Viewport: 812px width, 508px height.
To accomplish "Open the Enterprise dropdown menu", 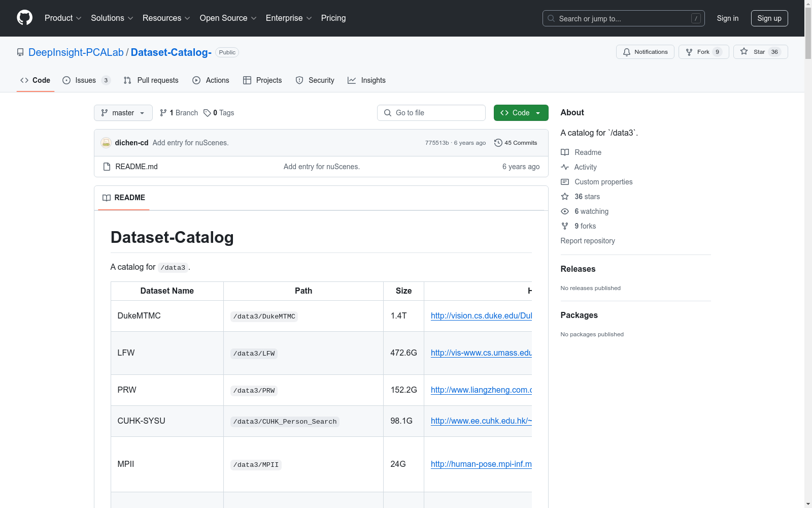I will click(x=289, y=18).
